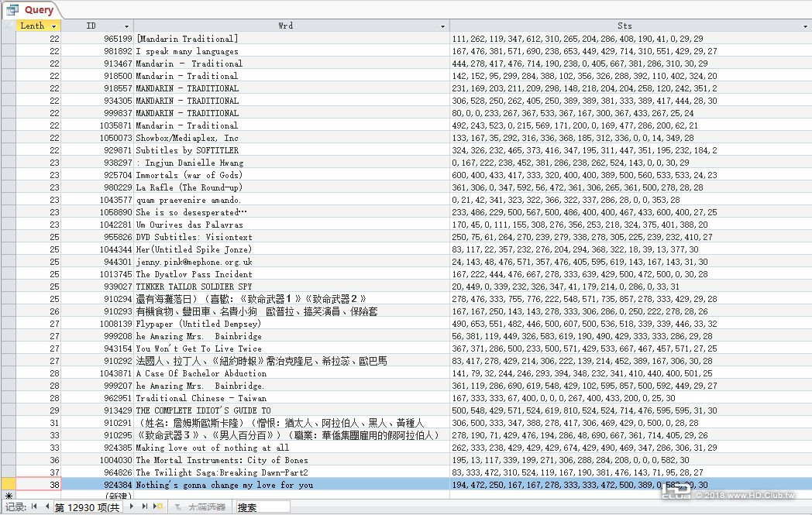Click cell 'DVD Subtitles: Visiontext'
Viewport: 812px width, 515px height.
pos(291,237)
